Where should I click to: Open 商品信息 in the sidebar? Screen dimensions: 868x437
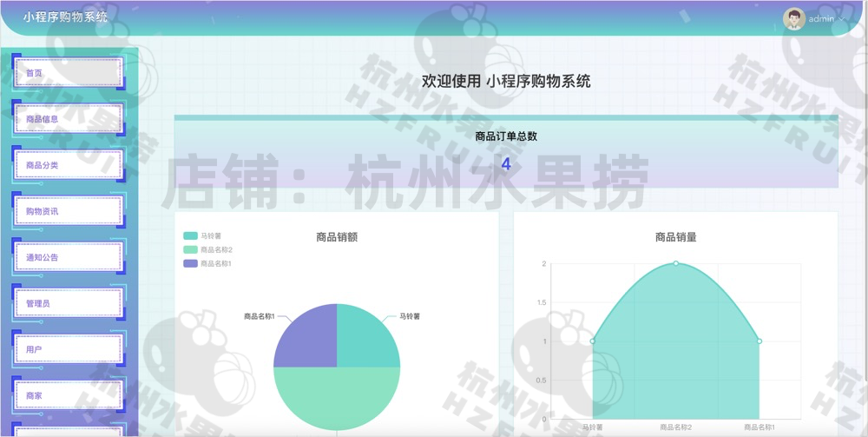[68, 118]
